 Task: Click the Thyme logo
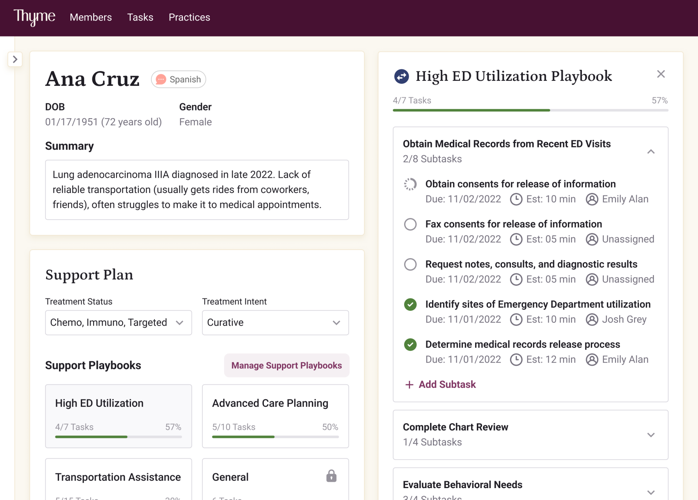(x=34, y=17)
